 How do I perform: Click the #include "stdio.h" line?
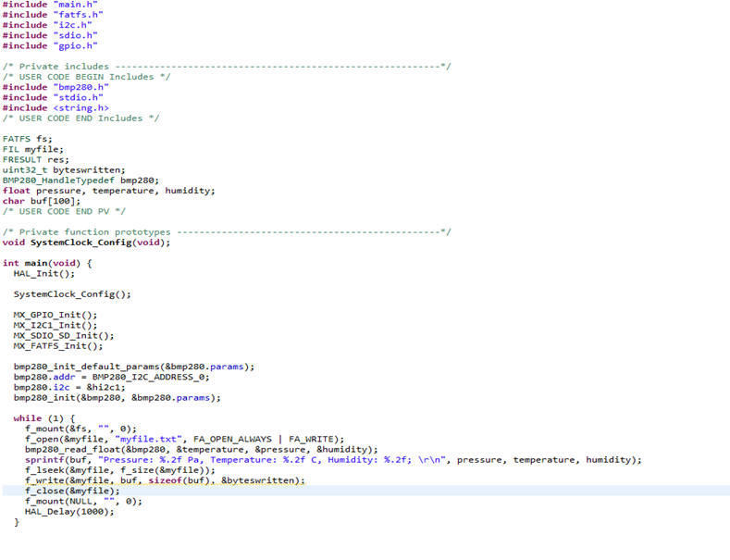point(53,97)
